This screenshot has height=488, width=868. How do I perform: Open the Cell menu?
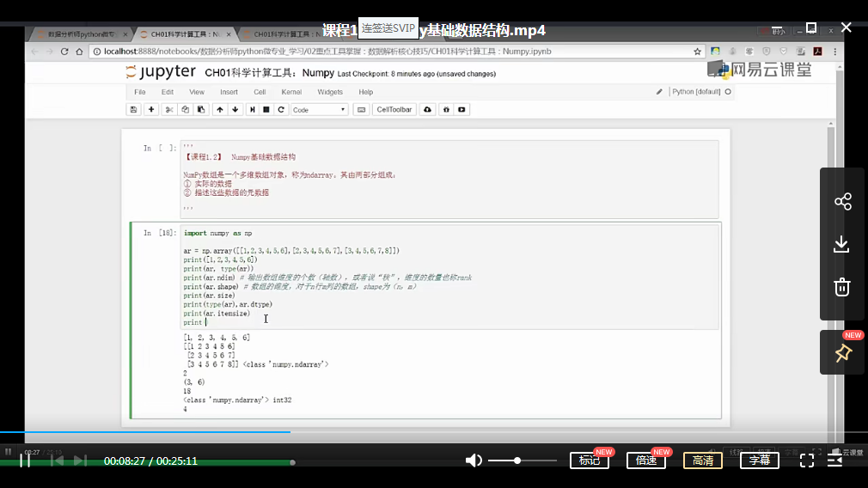pyautogui.click(x=260, y=92)
